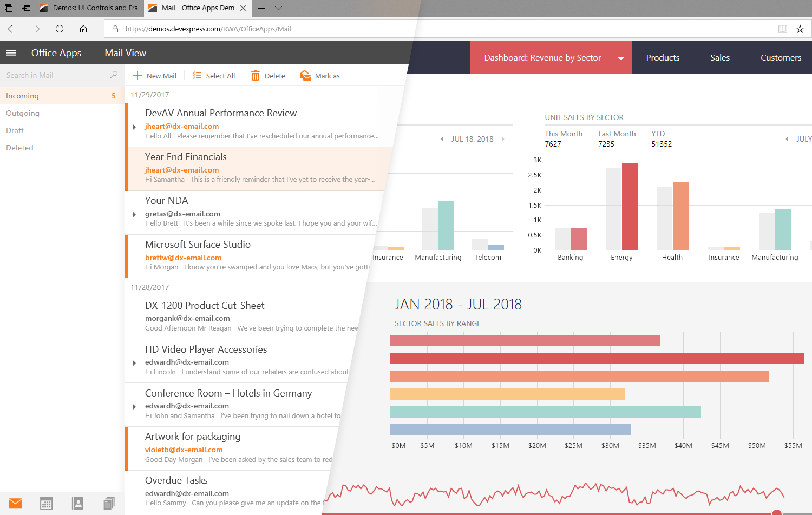Open the Mail envelope icon at bottom
Screen dimensions: 812x515
pos(15,503)
